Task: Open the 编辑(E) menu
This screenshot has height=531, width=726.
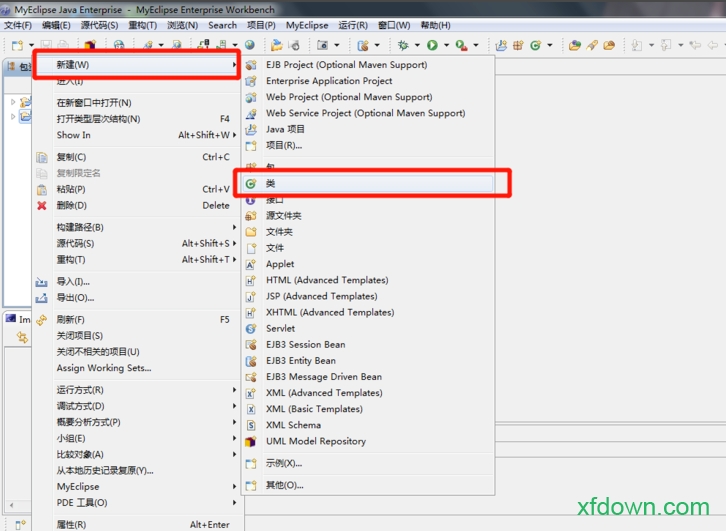Action: pyautogui.click(x=56, y=25)
